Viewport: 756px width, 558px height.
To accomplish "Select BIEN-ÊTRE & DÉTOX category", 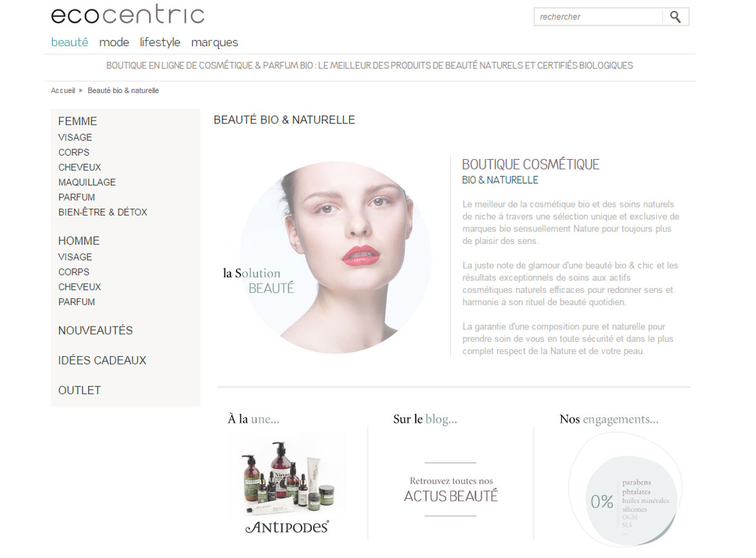I will tap(103, 212).
